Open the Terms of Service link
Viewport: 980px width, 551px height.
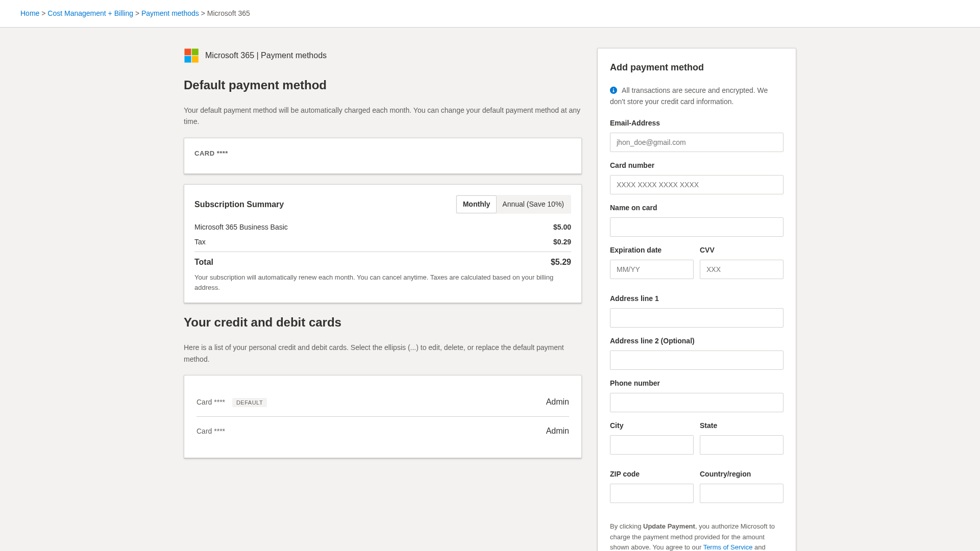coord(727,547)
